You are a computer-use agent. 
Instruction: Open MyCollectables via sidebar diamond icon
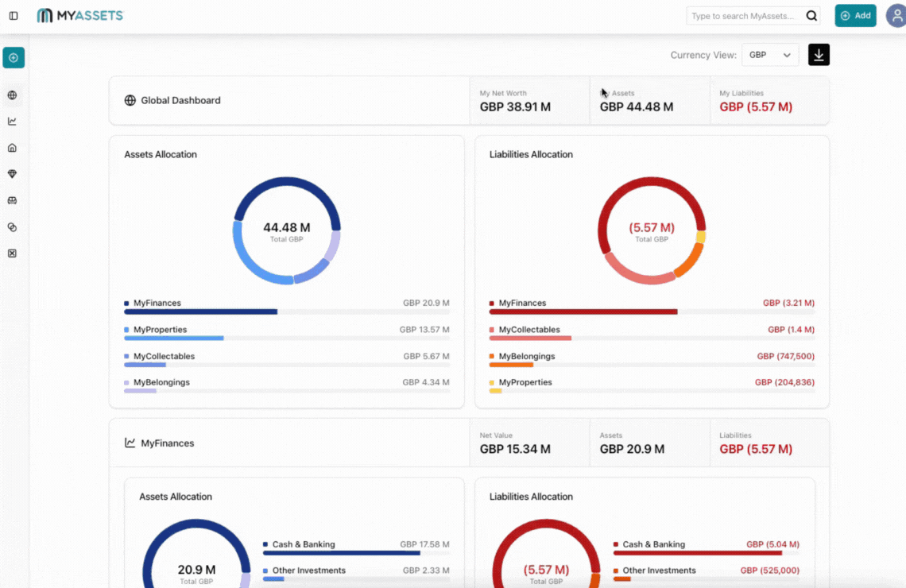tap(12, 174)
